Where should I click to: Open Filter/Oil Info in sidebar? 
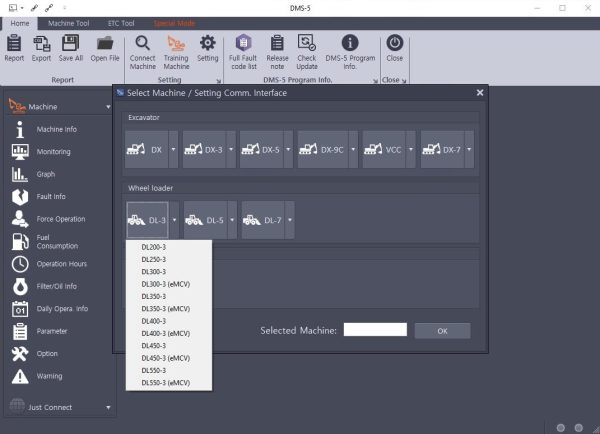coord(56,286)
